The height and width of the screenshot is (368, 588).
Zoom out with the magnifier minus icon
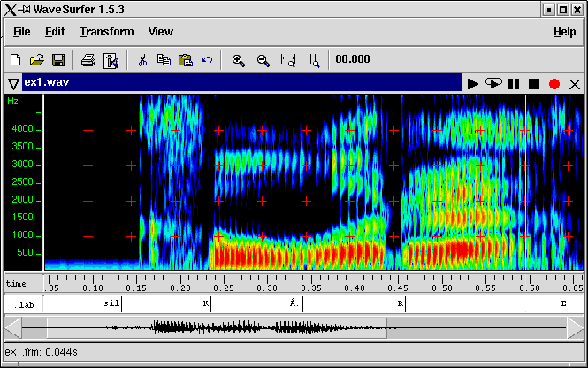(263, 60)
